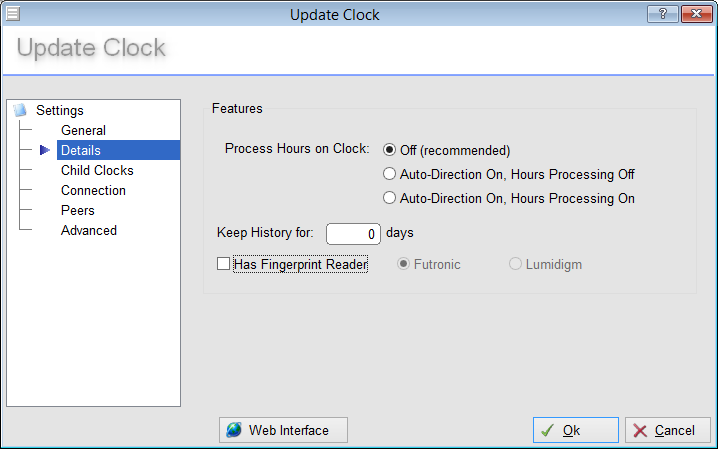Open the Advanced settings page
This screenshot has width=718, height=449.
(89, 231)
